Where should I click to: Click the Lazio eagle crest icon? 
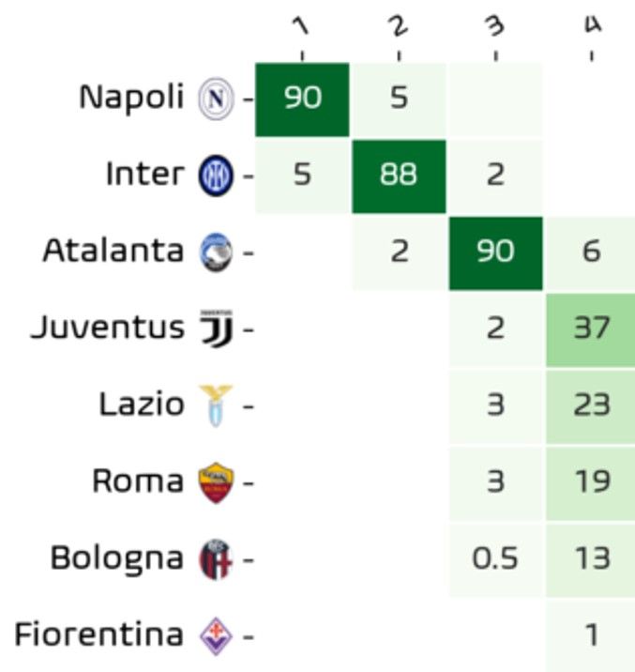pyautogui.click(x=215, y=406)
